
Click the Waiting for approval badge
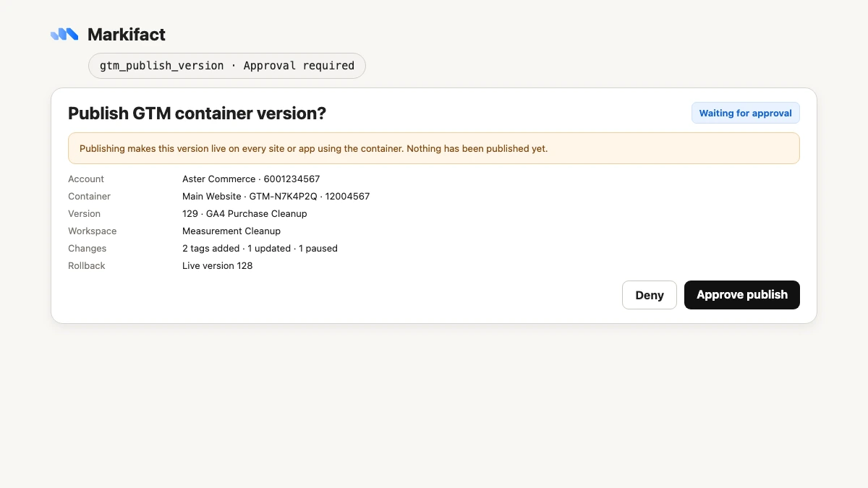(x=746, y=113)
